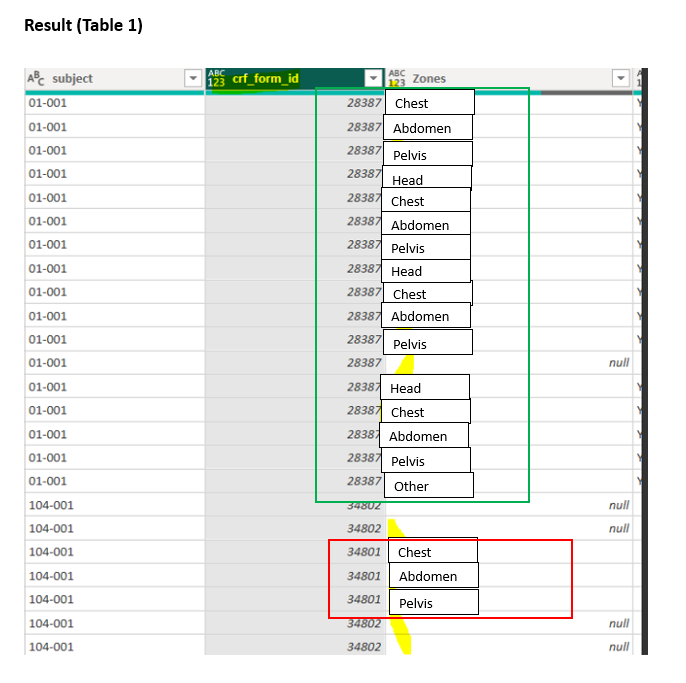This screenshot has width=686, height=683.
Task: Open the crf_form_id column filter dropdown
Action: tap(373, 78)
